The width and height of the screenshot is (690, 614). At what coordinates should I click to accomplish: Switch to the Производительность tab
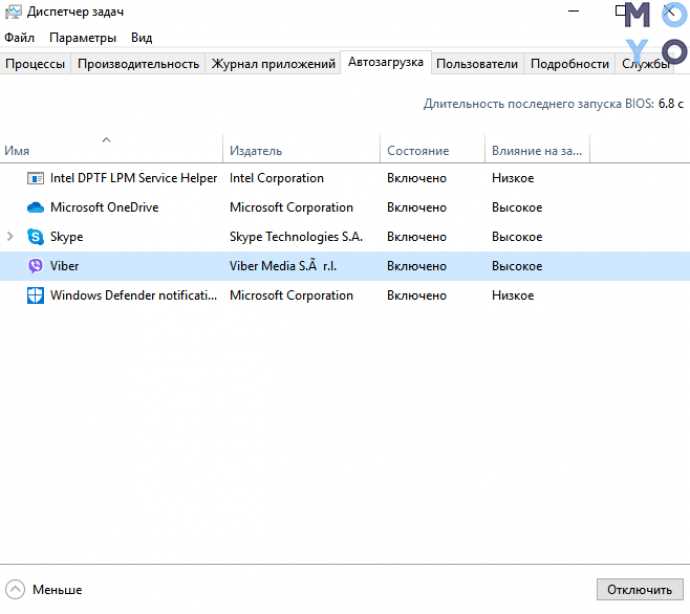tap(138, 64)
